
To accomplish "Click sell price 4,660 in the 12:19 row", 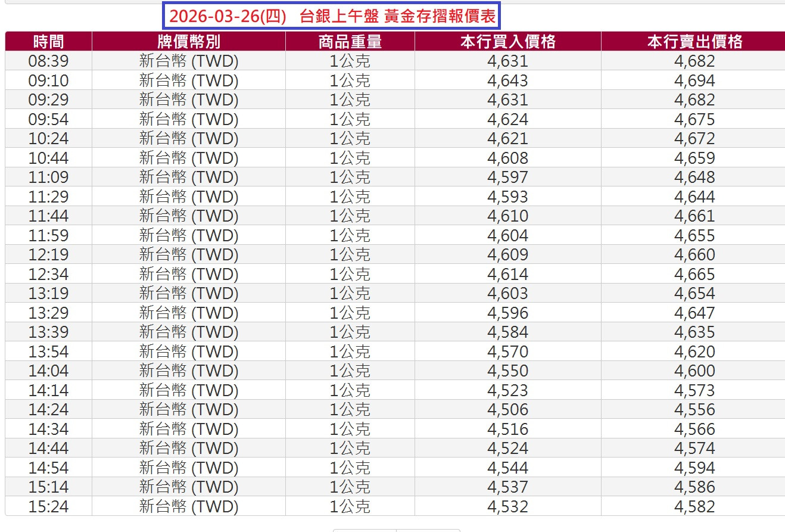I will (x=694, y=254).
